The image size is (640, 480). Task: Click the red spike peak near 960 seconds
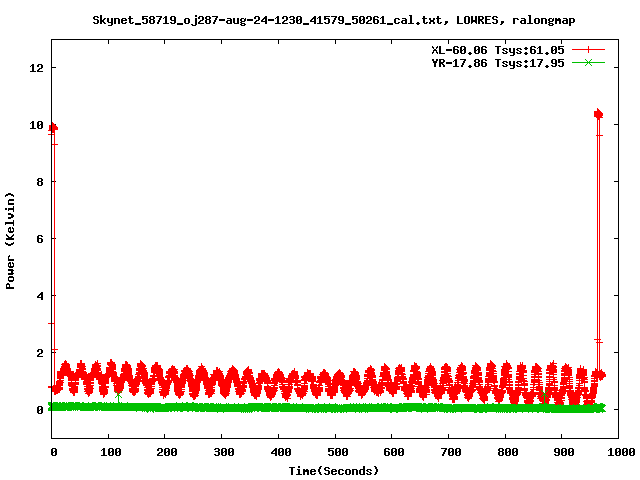598,114
